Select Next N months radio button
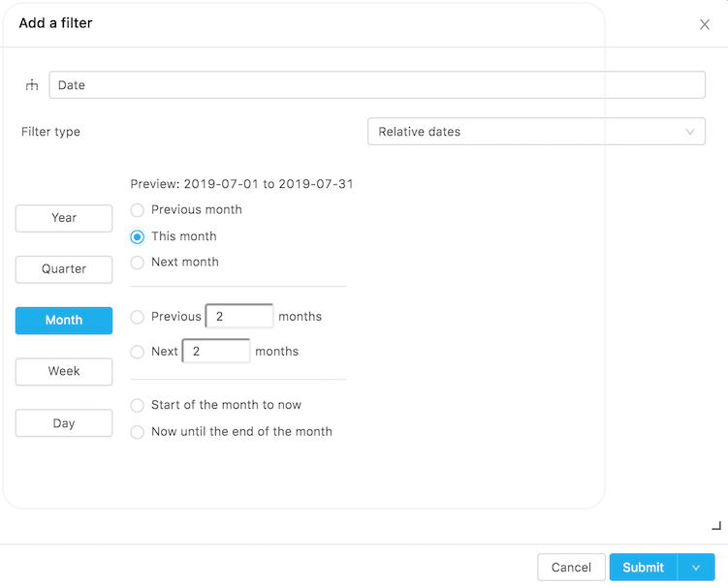Viewport: 728px width, 588px height. point(138,352)
